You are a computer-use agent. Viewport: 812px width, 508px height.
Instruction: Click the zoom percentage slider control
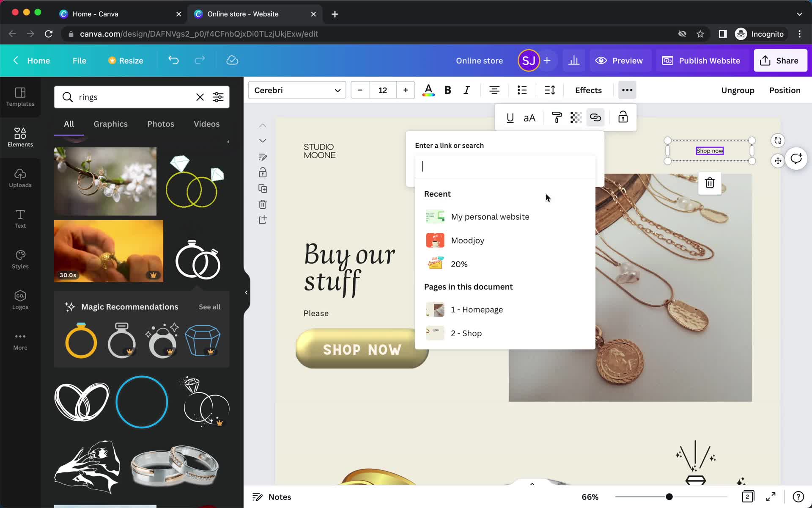point(669,496)
